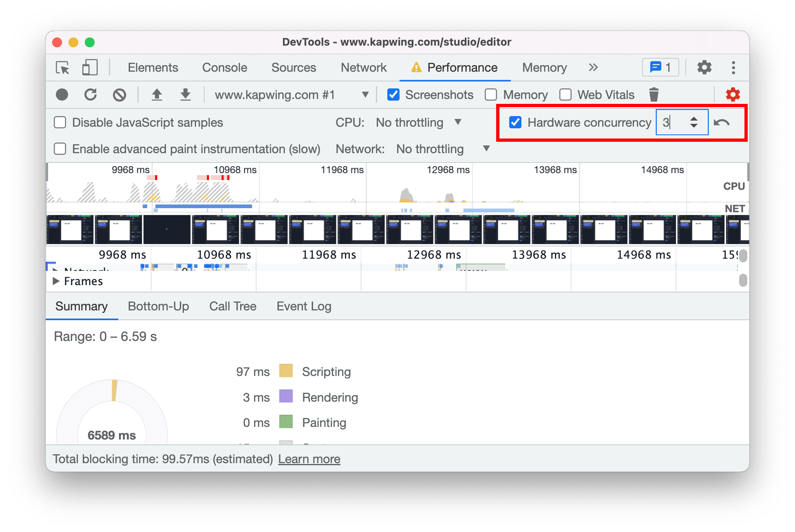
Task: Switch to the Bottom-Up tab
Action: 157,306
